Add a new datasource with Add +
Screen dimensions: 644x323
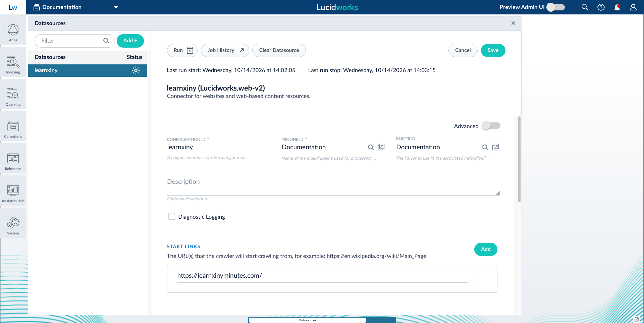click(x=130, y=41)
